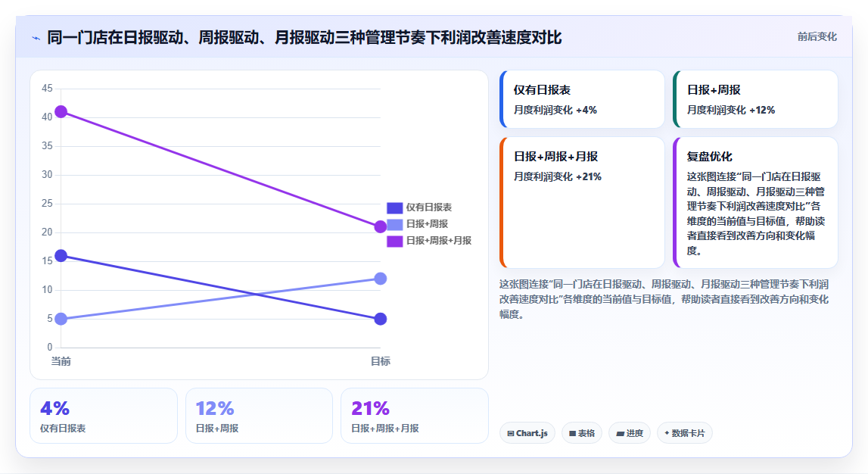The height and width of the screenshot is (474, 868).
Task: Select the 数据卡片 tag
Action: coord(685,433)
